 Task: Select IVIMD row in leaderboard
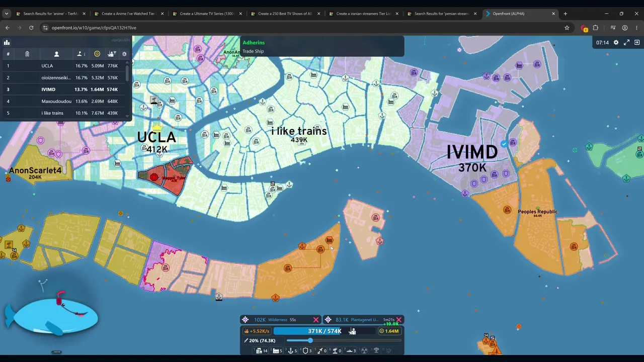click(63, 89)
